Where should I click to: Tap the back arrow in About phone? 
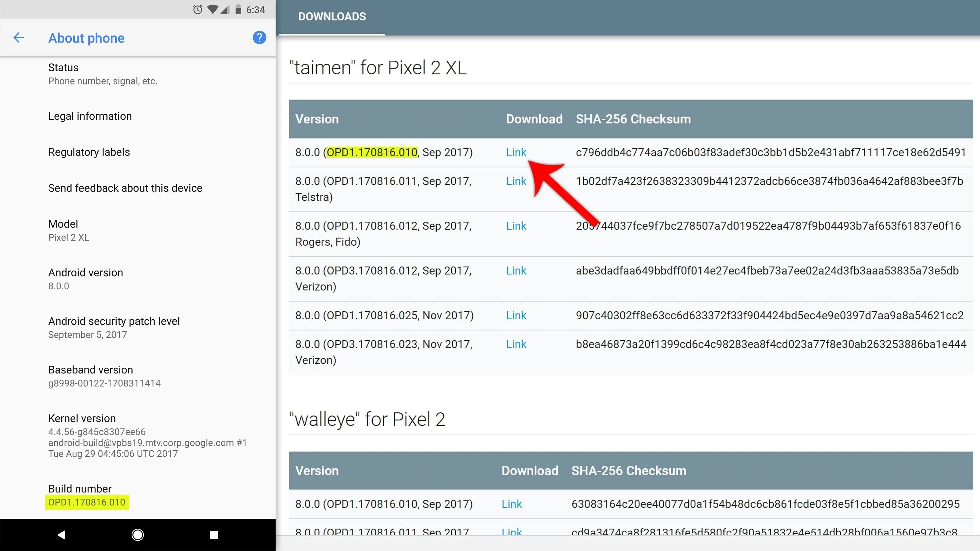[x=19, y=38]
